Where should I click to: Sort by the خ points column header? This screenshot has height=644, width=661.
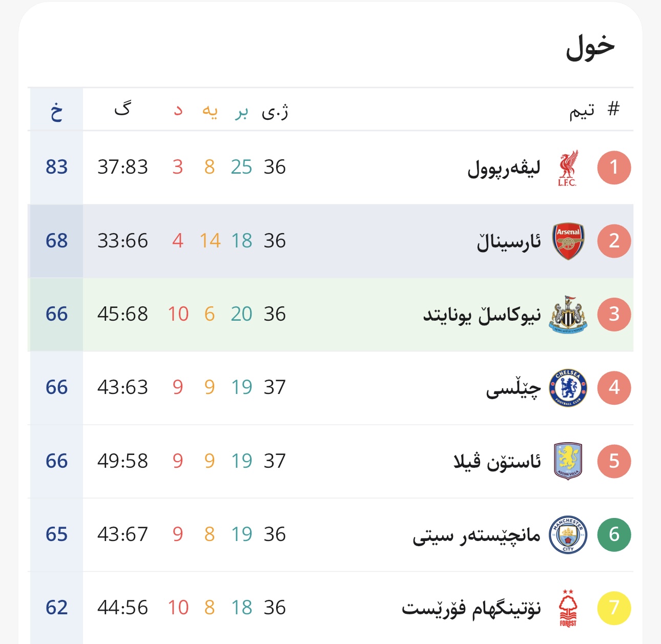pyautogui.click(x=56, y=111)
